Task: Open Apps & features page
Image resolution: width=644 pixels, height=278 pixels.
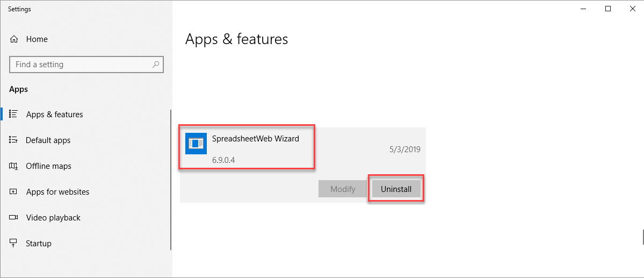Action: point(54,115)
